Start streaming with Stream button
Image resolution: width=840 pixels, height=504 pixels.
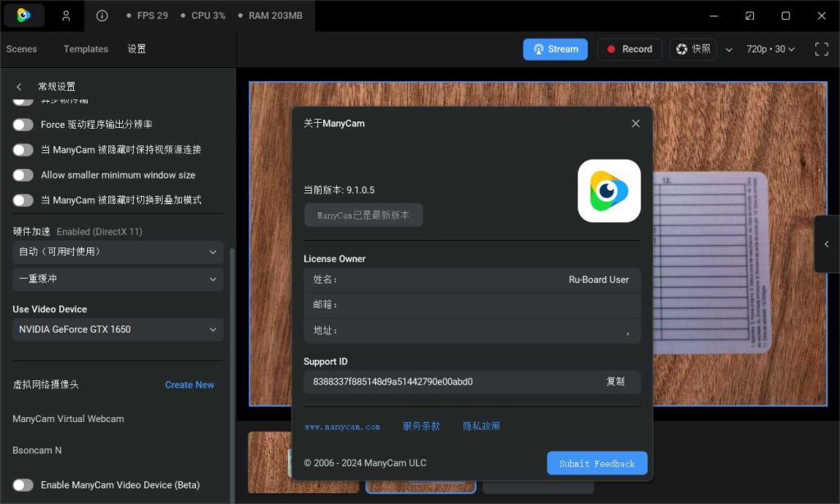coord(555,49)
